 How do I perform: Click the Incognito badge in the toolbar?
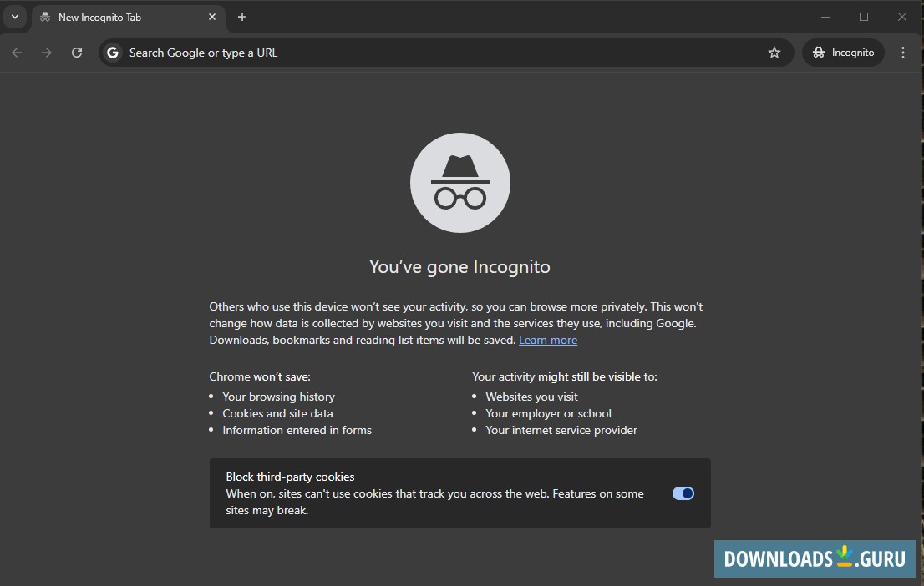tap(842, 52)
